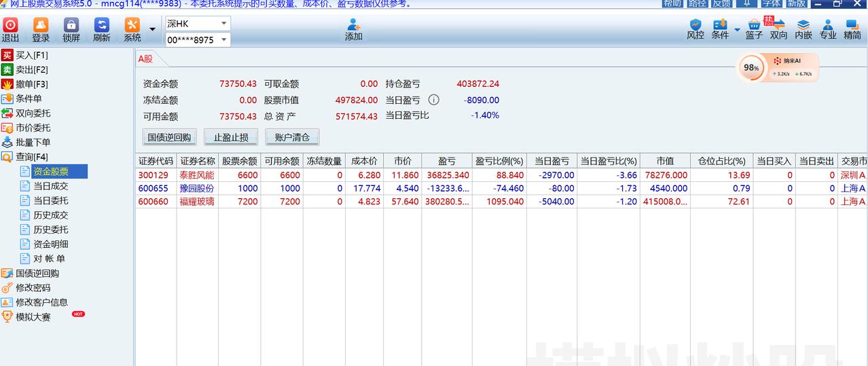Viewport: 868px width, 366px height.
Task: Sort by 盈亏比例(%) column header
Action: pyautogui.click(x=499, y=161)
